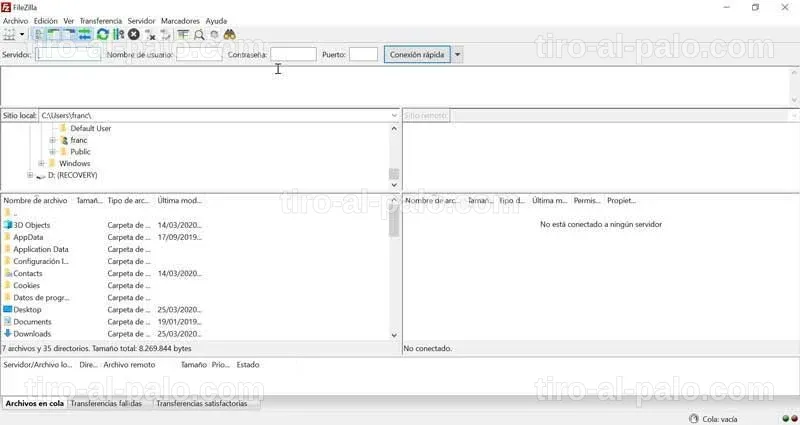800x425 pixels.
Task: Sort local files by Tipo de arc column
Action: click(x=128, y=201)
